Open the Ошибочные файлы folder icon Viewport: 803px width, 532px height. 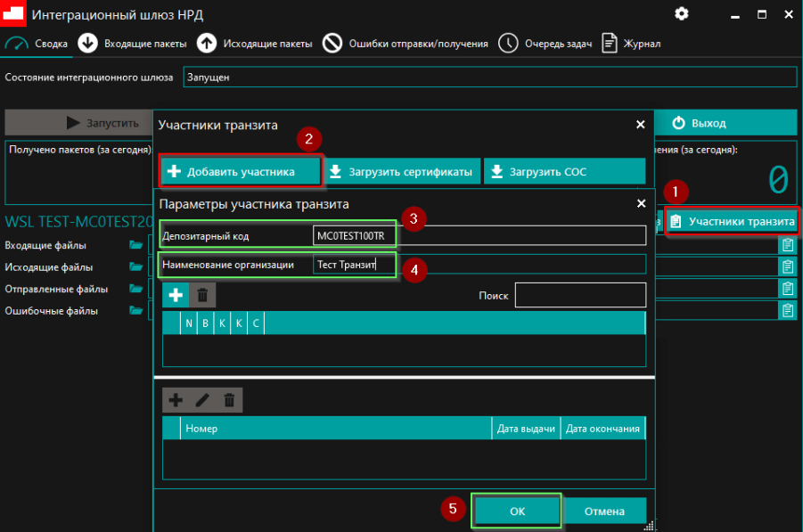(x=135, y=312)
